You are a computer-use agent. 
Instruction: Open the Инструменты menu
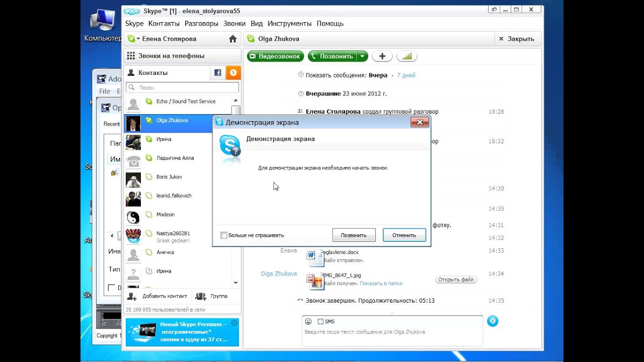coord(290,24)
